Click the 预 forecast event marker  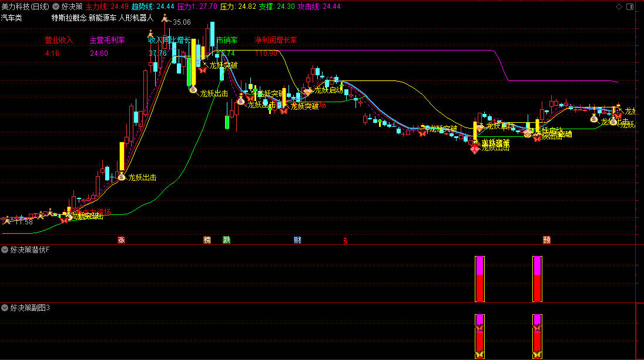[546, 240]
